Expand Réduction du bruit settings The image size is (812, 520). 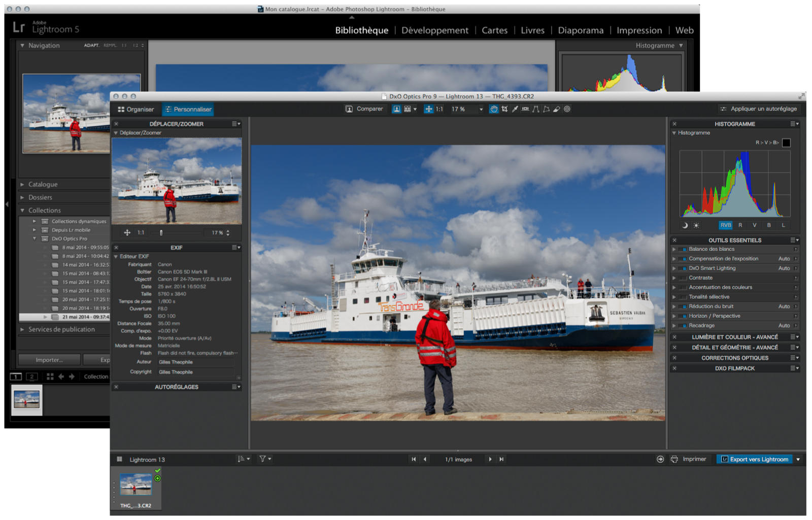pos(674,306)
